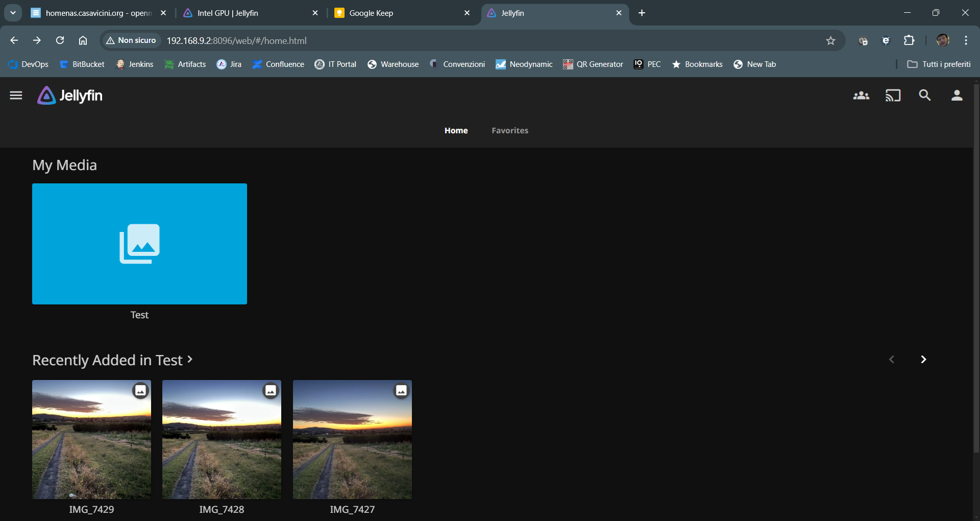Viewport: 980px width, 521px height.
Task: Reload the current page
Action: (60, 40)
